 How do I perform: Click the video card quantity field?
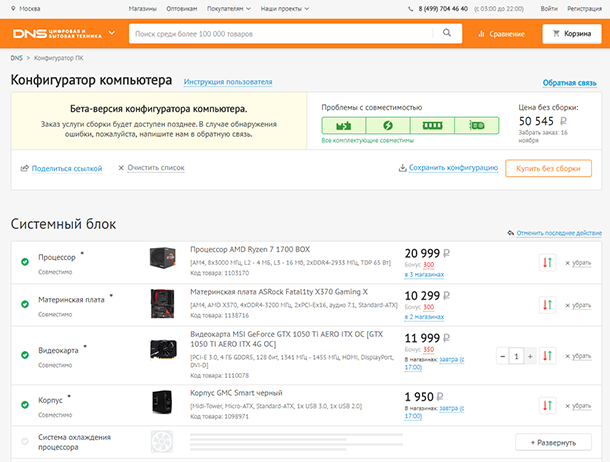[x=516, y=356]
